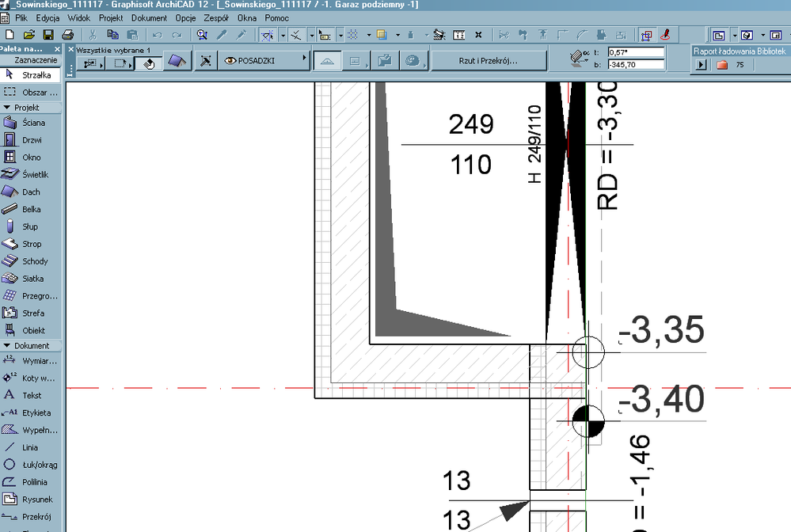Select the Ściana wall tool
791x532 pixels.
[30, 123]
